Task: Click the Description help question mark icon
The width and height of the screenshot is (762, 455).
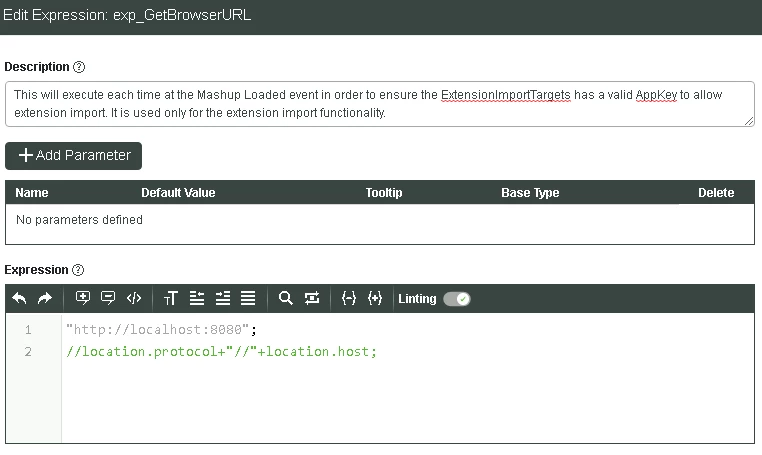Action: 79,67
